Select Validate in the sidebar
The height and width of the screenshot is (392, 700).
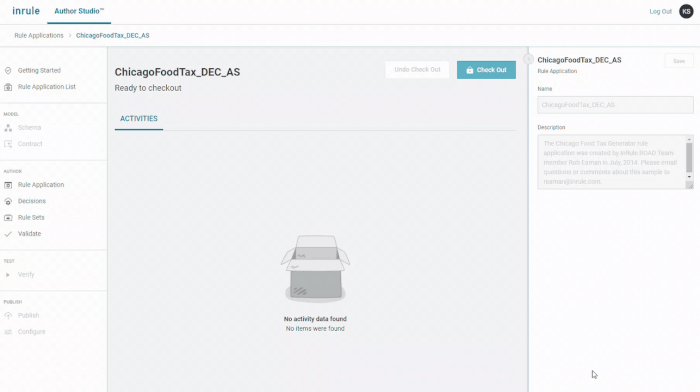(x=29, y=234)
